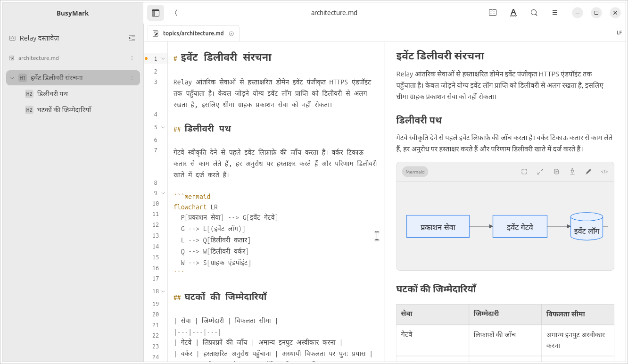Click the file icon on the topics/architecture.md tab
This screenshot has width=628, height=364.
(x=156, y=33)
